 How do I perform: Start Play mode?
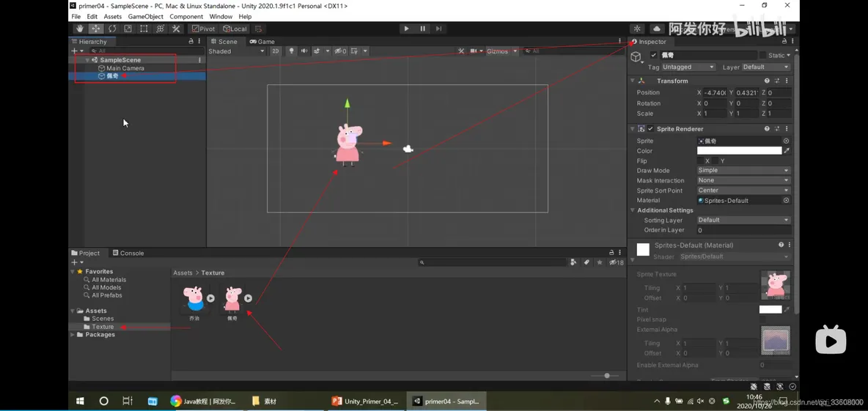point(407,29)
